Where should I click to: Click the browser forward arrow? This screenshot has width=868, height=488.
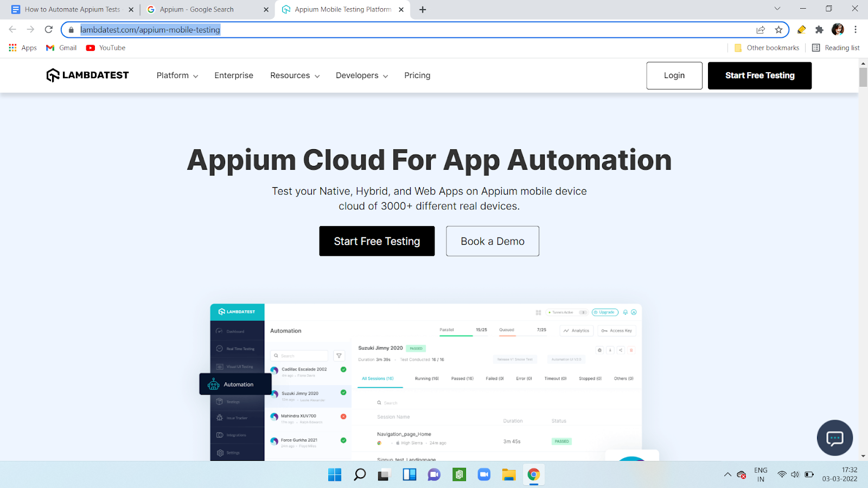[30, 29]
